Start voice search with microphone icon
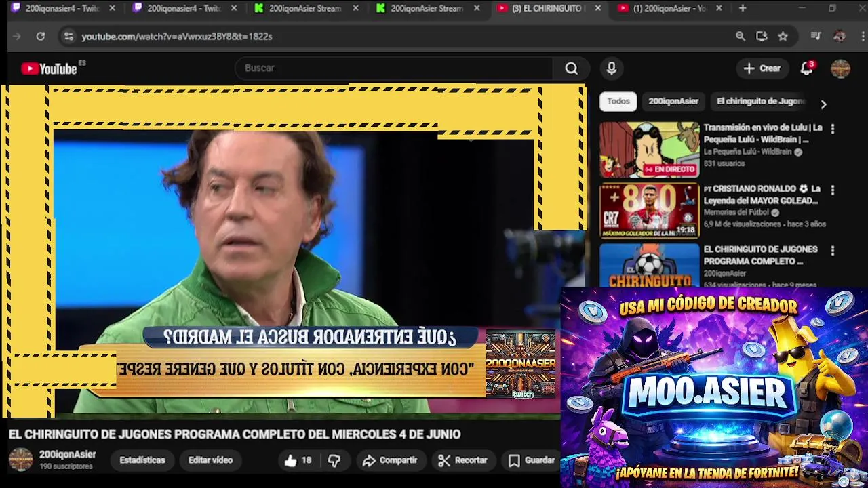 (x=612, y=68)
